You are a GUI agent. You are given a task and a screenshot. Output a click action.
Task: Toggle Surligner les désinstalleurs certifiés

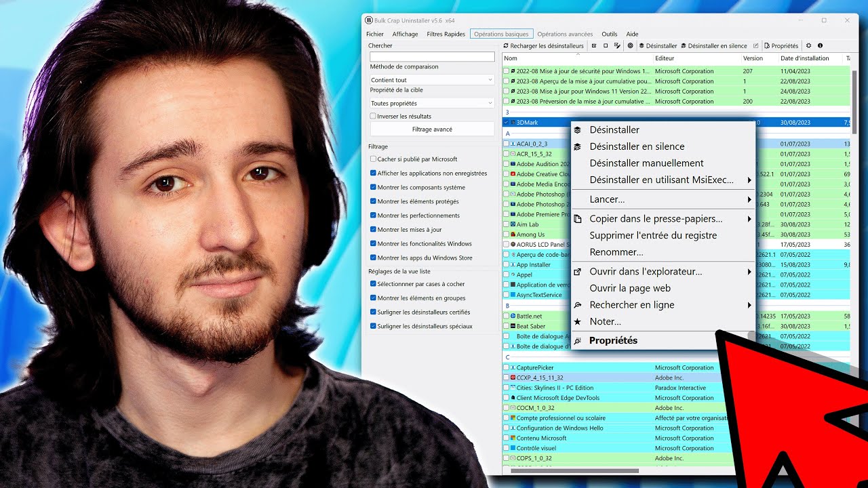point(373,312)
